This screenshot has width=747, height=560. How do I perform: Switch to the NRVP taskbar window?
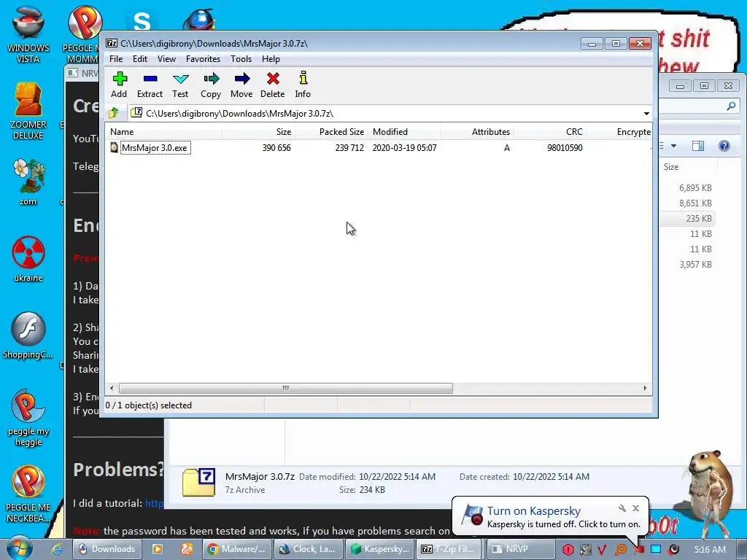click(x=522, y=549)
